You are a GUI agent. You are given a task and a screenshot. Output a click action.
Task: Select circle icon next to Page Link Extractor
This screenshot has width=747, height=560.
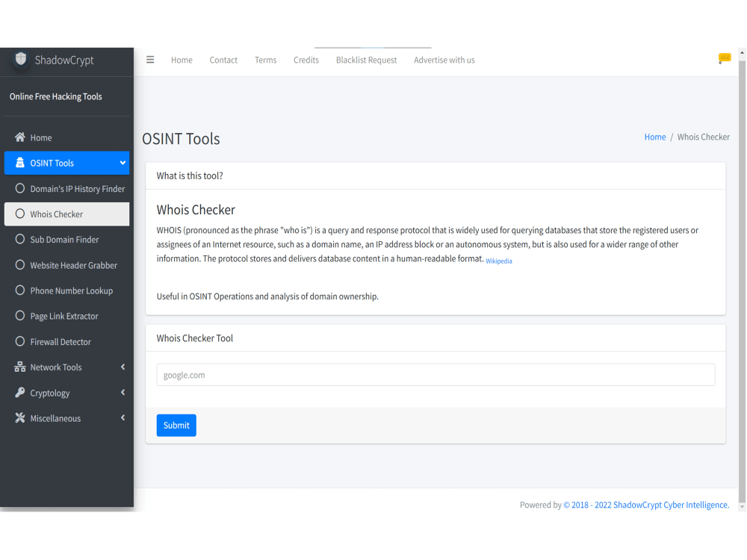pyautogui.click(x=20, y=316)
